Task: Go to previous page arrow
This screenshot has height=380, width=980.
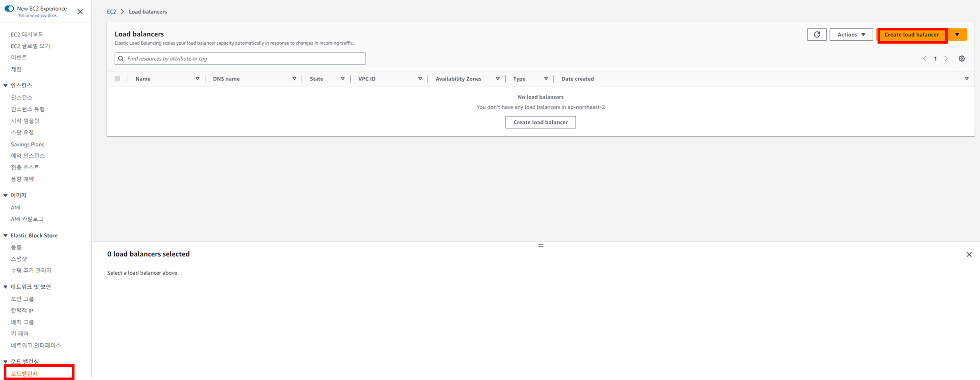Action: (x=925, y=59)
